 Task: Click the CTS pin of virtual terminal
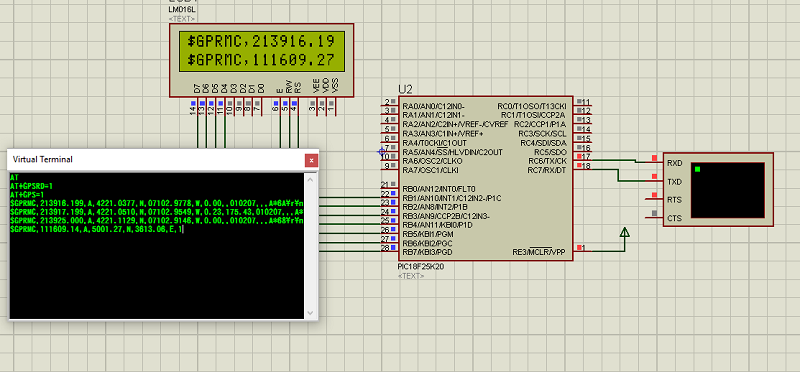(x=674, y=218)
